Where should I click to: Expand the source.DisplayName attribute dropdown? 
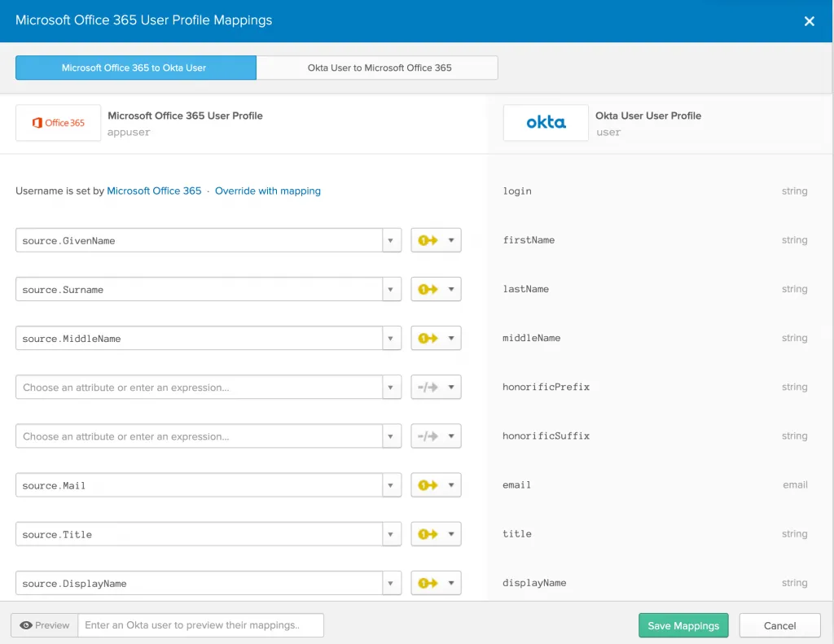(391, 583)
